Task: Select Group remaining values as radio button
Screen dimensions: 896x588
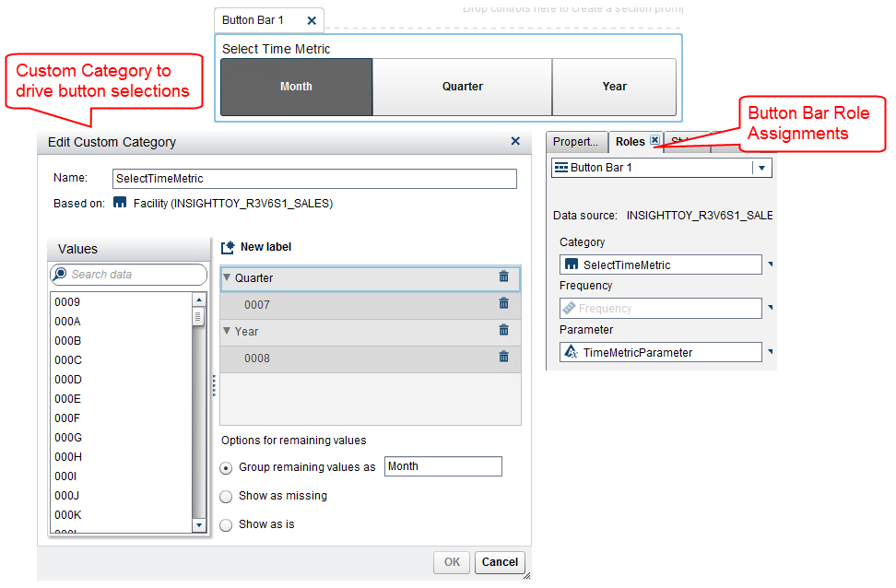Action: [x=226, y=468]
